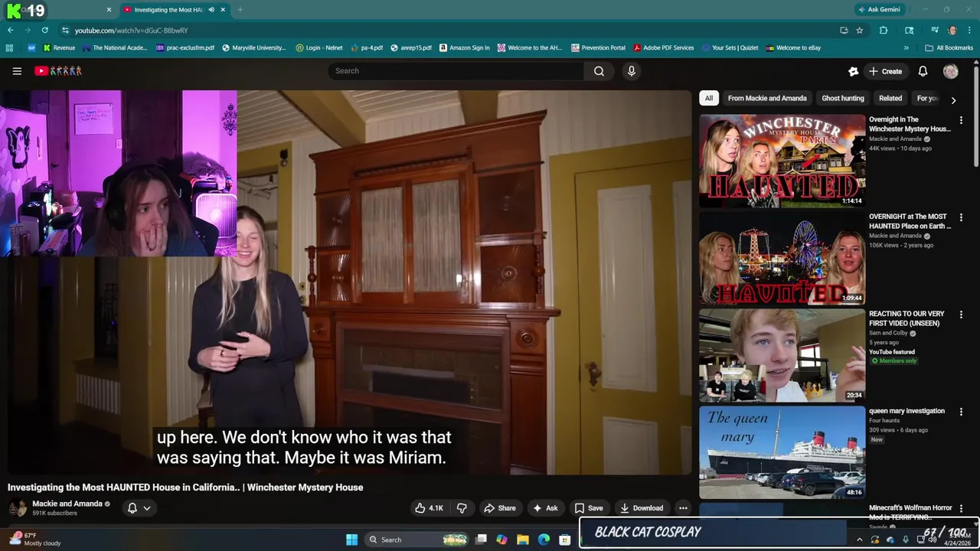Click the YouTube search input field
Viewport: 980px width, 551px height.
456,71
